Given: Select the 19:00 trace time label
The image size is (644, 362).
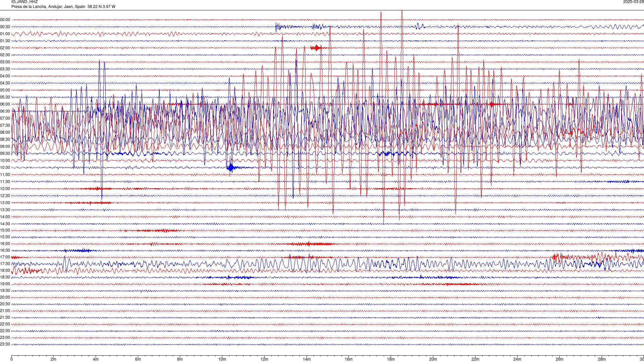Looking at the screenshot, I should 5,284.
